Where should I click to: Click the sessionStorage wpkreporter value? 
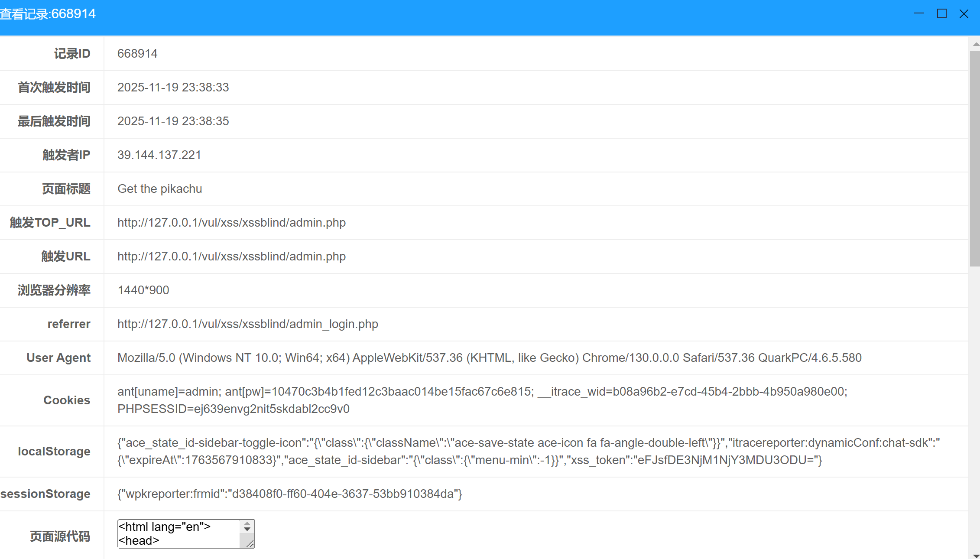289,494
